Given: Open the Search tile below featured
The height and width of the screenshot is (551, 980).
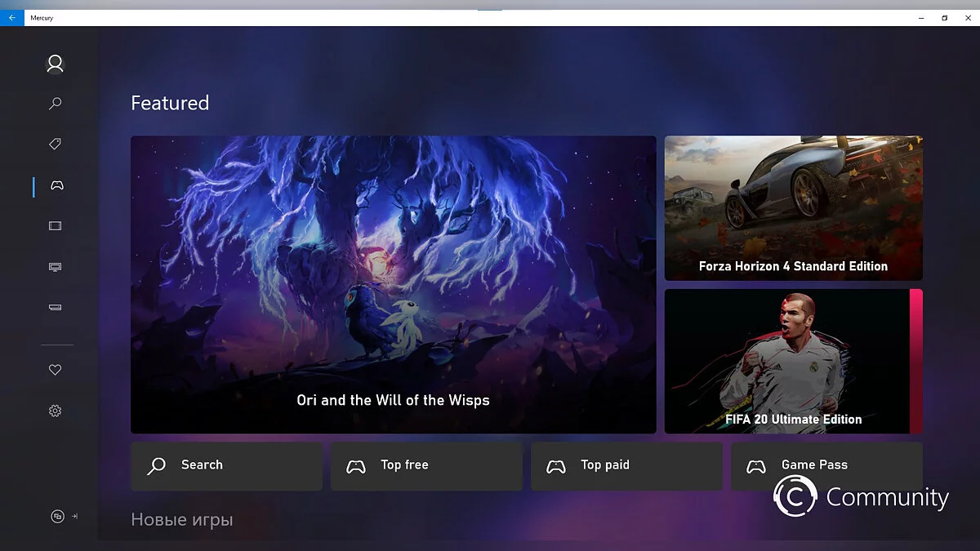Looking at the screenshot, I should tap(226, 466).
